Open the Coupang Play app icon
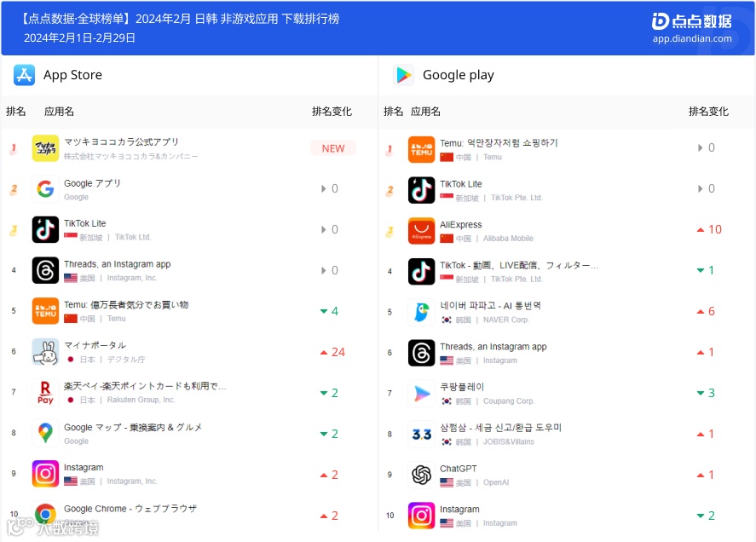 point(421,394)
